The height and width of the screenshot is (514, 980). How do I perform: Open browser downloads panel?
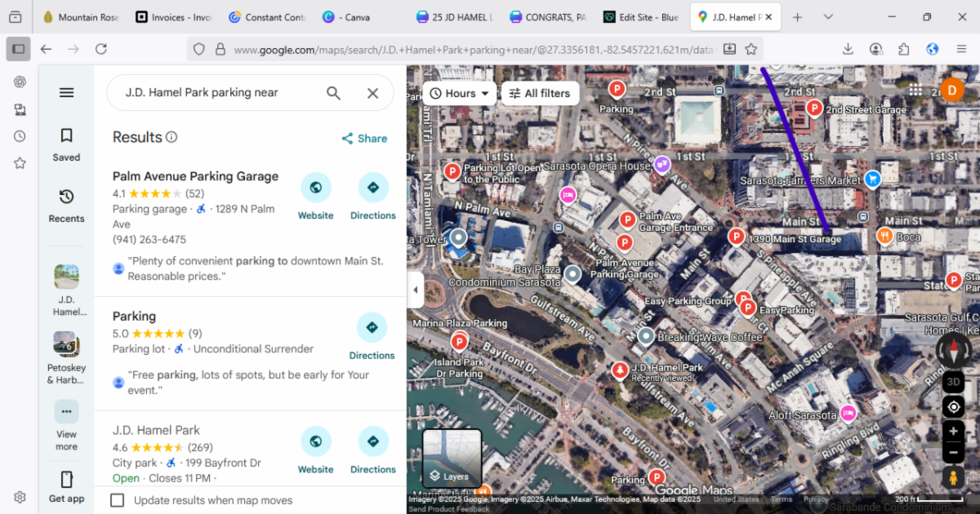pos(848,49)
